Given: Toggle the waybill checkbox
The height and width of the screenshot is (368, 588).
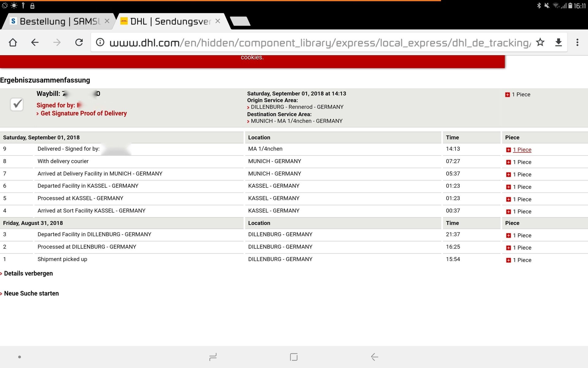Looking at the screenshot, I should pyautogui.click(x=17, y=104).
